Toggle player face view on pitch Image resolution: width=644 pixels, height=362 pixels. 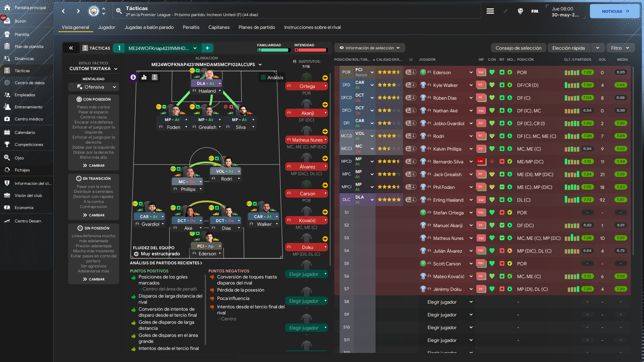(133, 77)
